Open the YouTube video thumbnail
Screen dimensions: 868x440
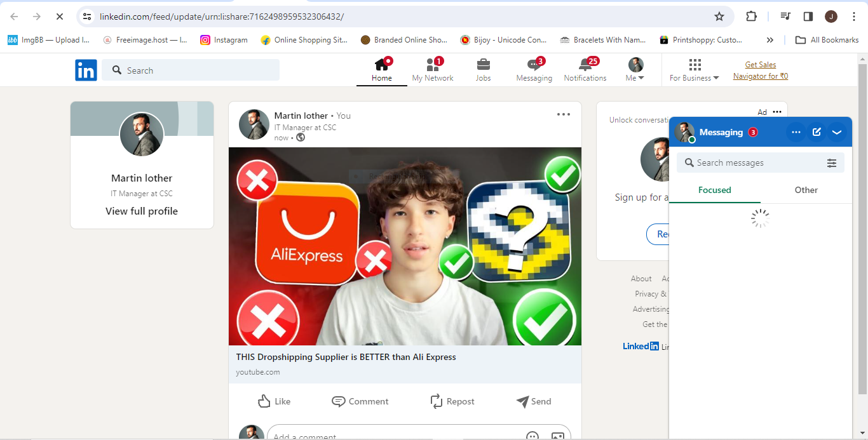click(405, 246)
